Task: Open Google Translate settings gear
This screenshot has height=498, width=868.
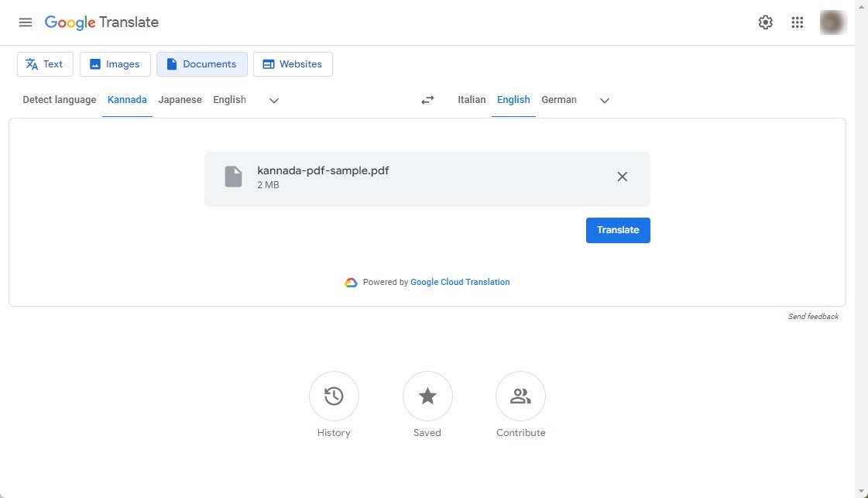Action: (765, 22)
